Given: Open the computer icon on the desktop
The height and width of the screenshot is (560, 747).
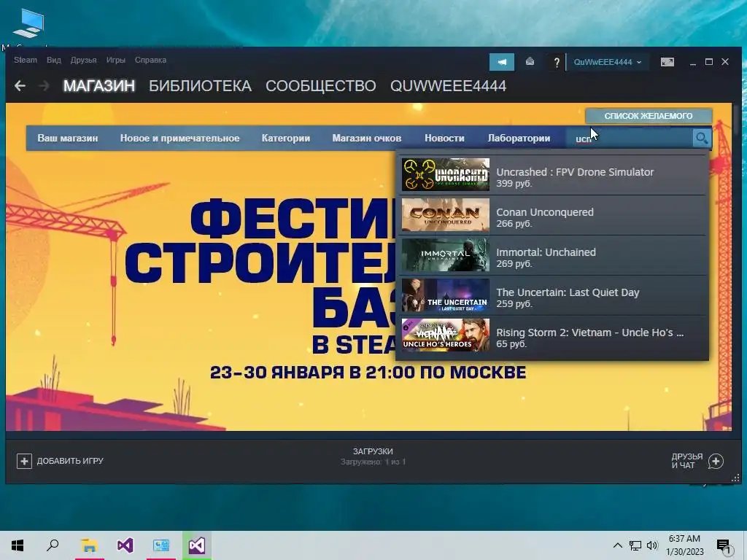Looking at the screenshot, I should [x=28, y=23].
